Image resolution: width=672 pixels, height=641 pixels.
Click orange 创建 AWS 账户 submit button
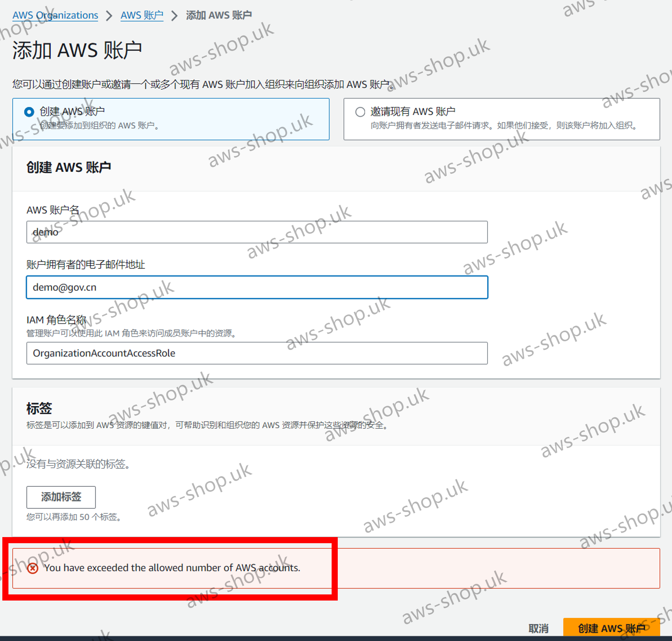click(611, 628)
